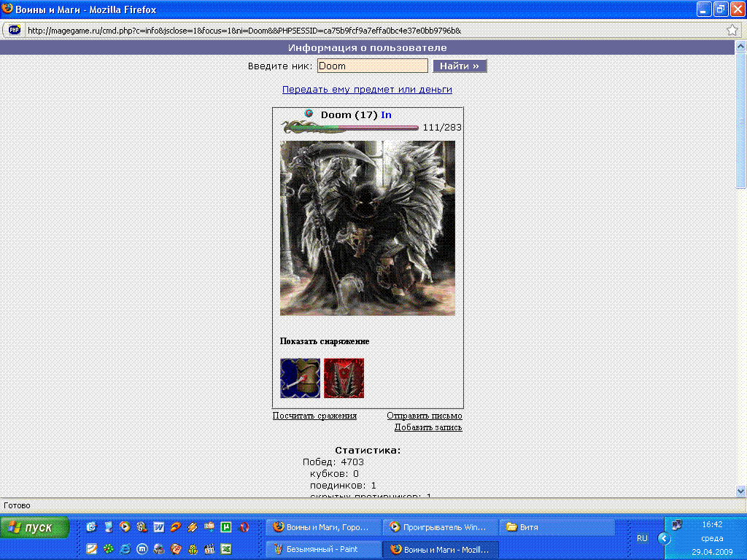Click the clock showing 16:42

point(712,524)
